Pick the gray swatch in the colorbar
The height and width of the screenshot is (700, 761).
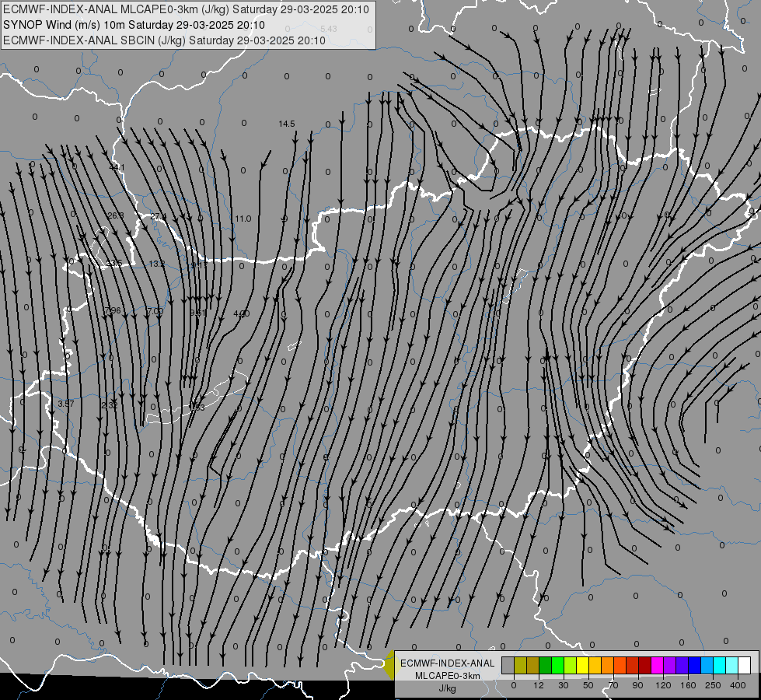click(508, 665)
